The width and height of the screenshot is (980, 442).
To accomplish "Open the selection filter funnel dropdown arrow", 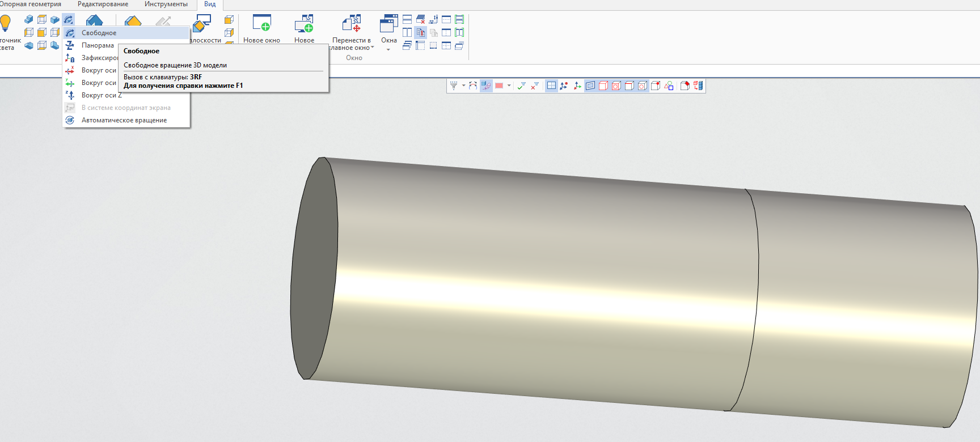I will point(463,86).
